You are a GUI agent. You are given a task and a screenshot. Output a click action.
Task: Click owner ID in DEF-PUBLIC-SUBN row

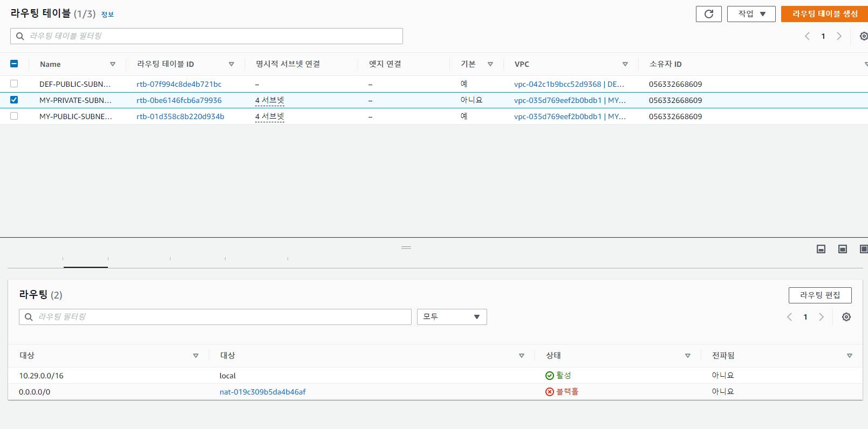tap(675, 84)
